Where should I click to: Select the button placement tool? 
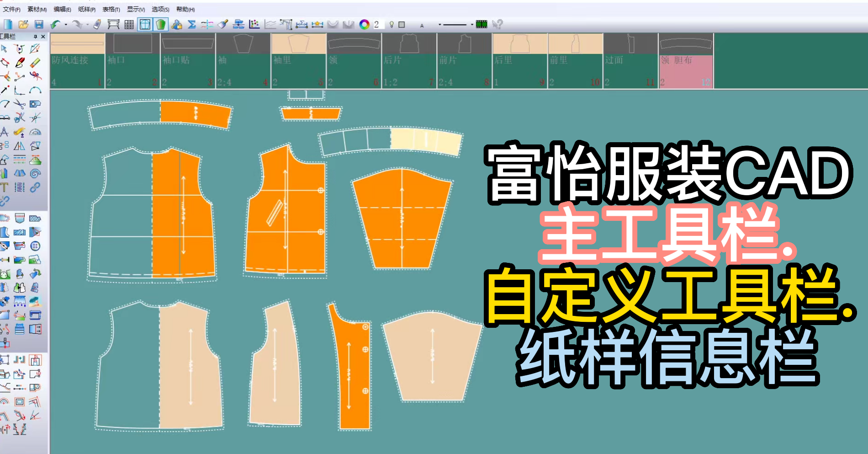(35, 246)
